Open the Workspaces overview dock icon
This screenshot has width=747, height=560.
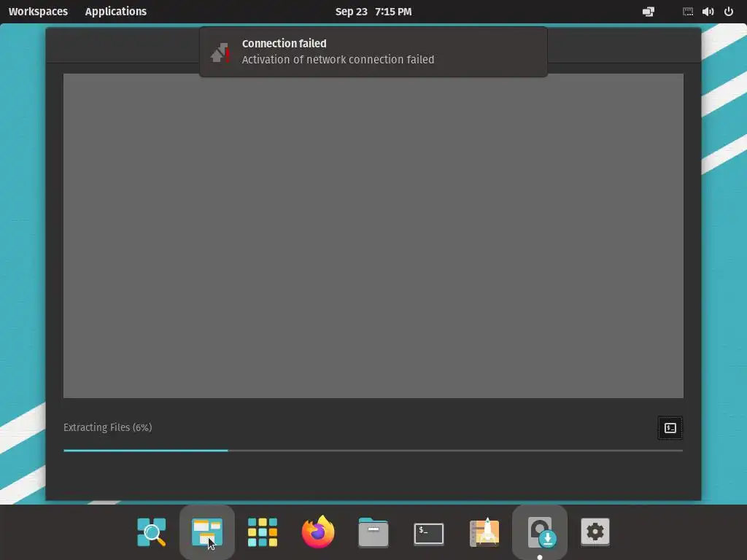tap(206, 532)
